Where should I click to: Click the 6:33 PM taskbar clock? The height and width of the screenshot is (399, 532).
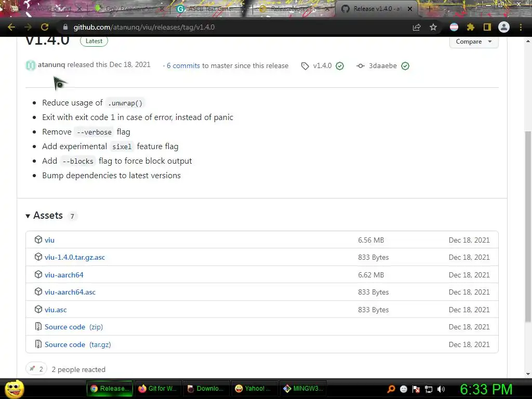(x=486, y=389)
